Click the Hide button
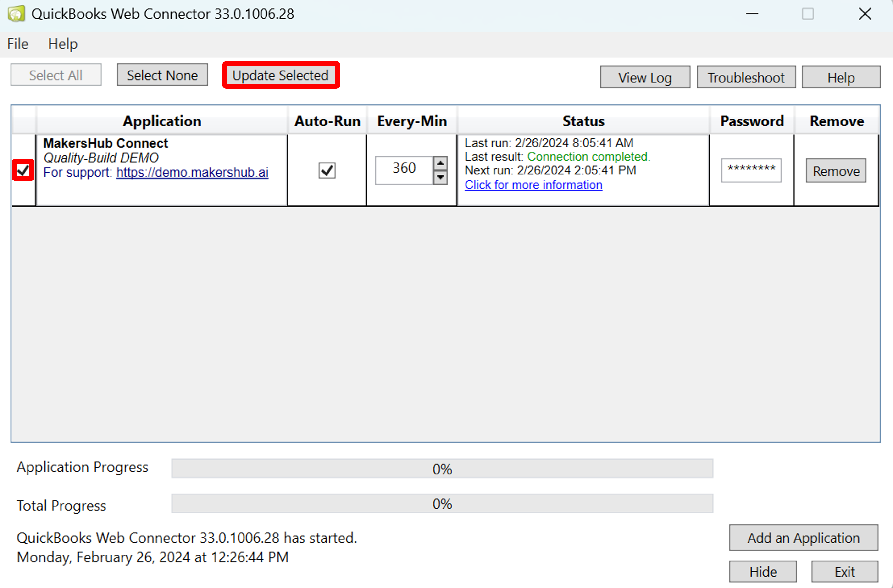Image resolution: width=893 pixels, height=588 pixels. coord(763,571)
